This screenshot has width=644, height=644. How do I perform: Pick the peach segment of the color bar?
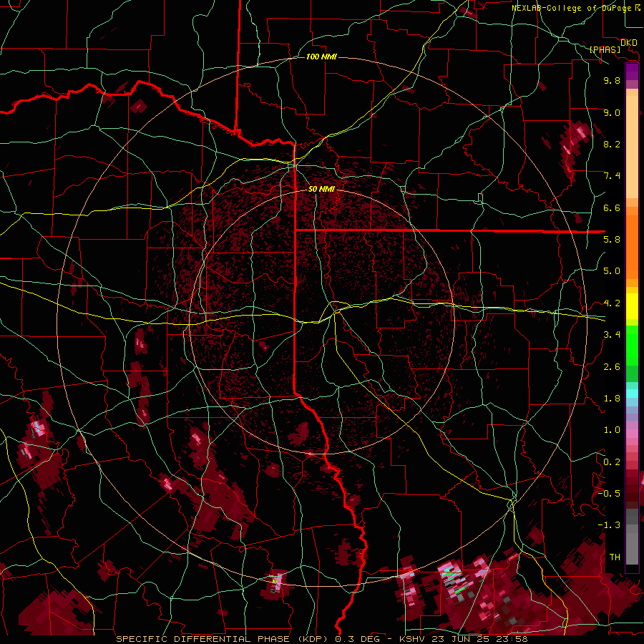(x=632, y=146)
